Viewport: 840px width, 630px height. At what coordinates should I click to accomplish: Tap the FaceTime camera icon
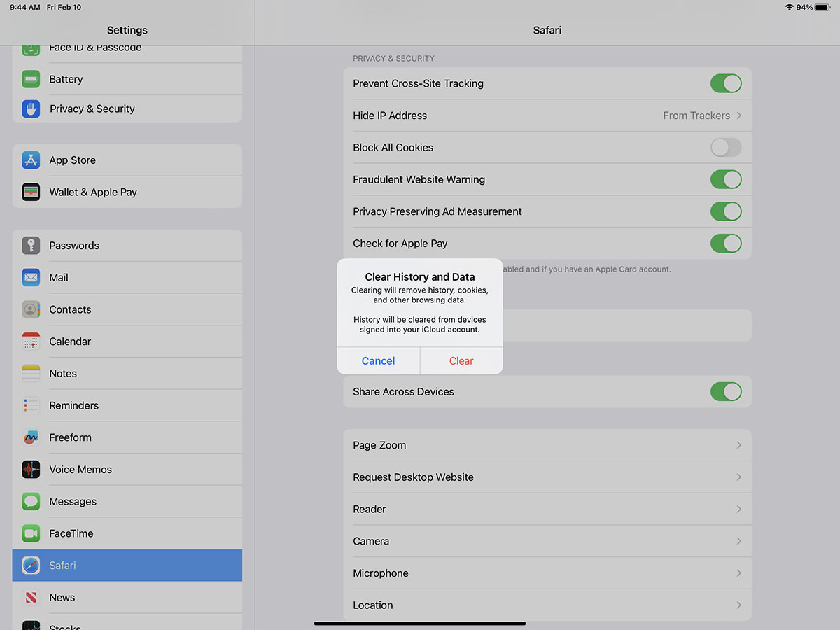pyautogui.click(x=31, y=533)
